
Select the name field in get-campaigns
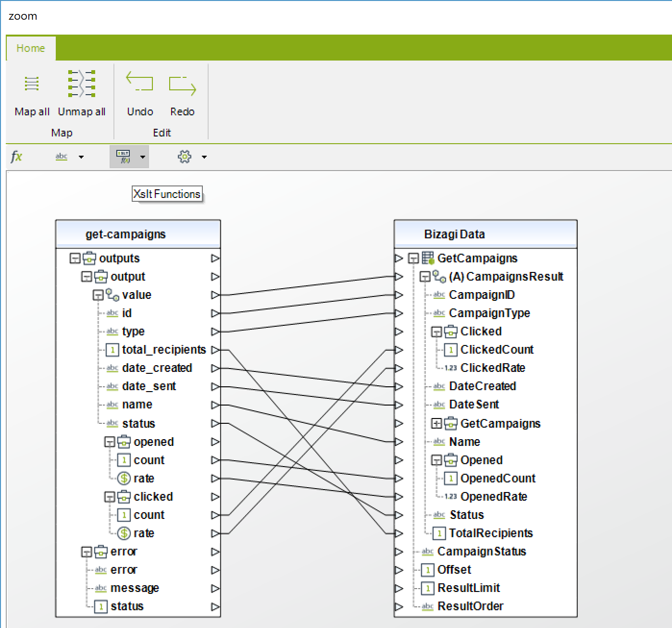tap(137, 405)
